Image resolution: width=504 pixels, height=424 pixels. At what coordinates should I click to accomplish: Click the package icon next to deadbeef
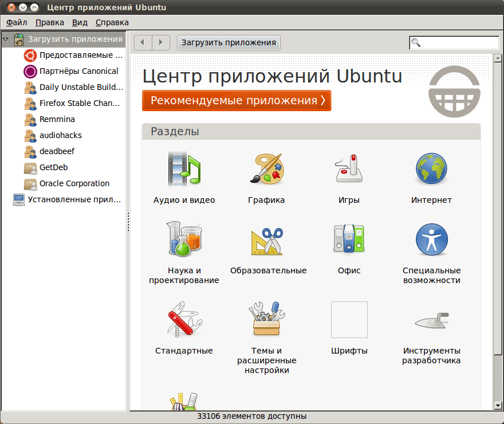[x=30, y=152]
